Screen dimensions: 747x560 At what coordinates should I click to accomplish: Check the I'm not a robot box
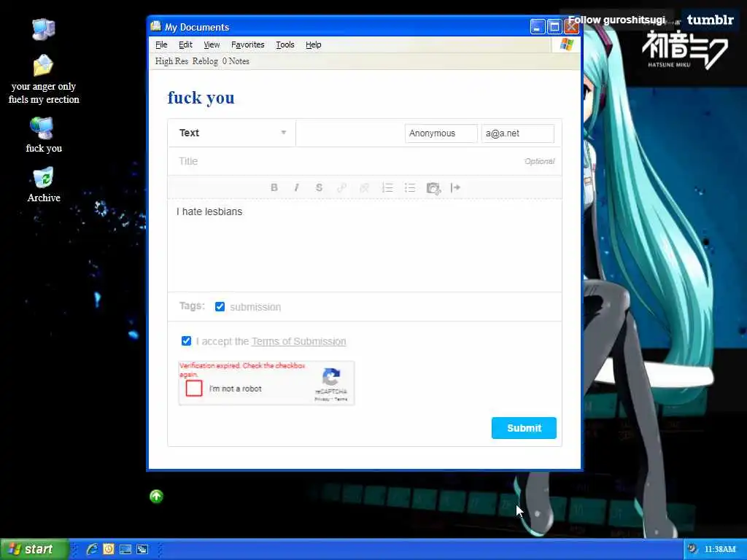click(194, 388)
